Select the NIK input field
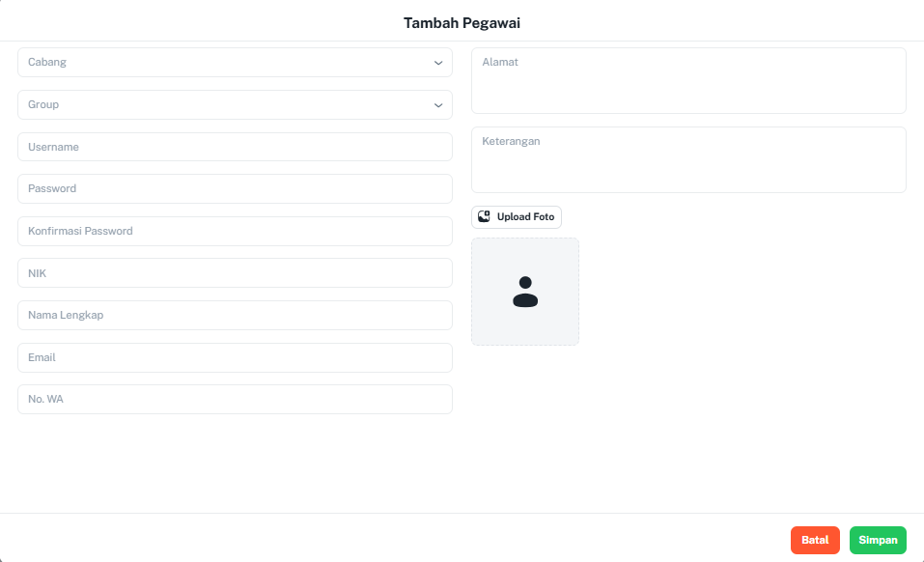 236,272
